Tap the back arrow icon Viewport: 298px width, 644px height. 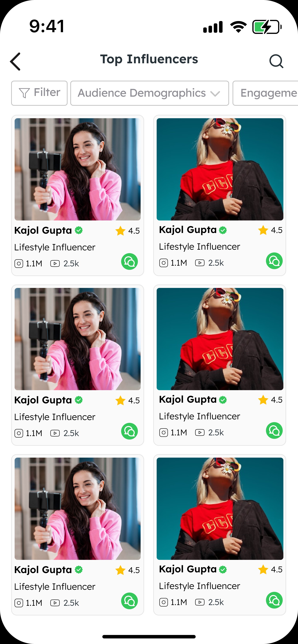(x=15, y=62)
